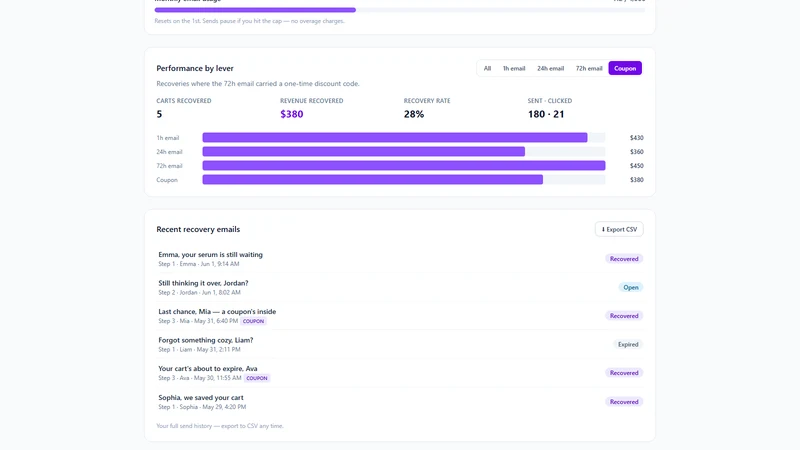
Task: Click 'Step 1 · Sophia · May 29, 4:20 PM'
Action: tap(202, 407)
